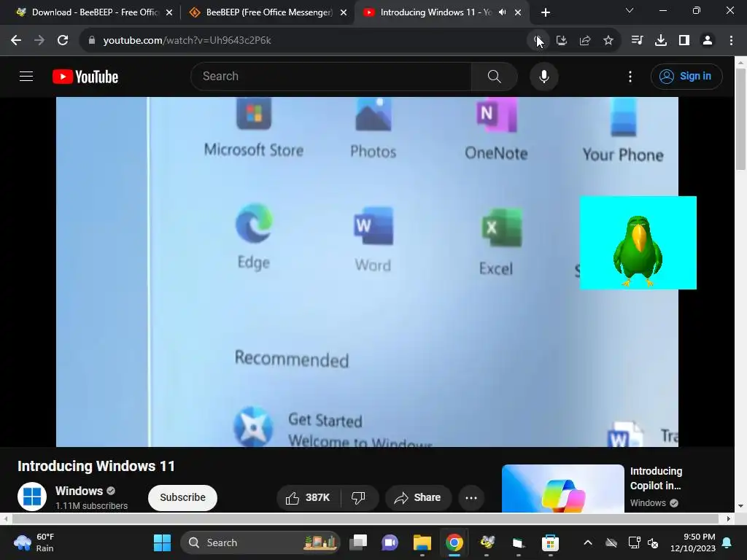747x560 pixels.
Task: Toggle Chrome side panel
Action: pyautogui.click(x=684, y=40)
